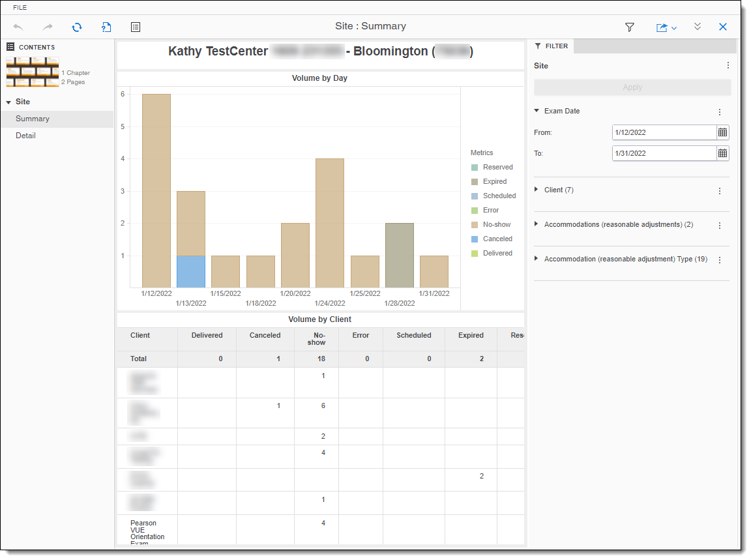Open calendar picker for From date
This screenshot has width=751, height=560.
[723, 132]
